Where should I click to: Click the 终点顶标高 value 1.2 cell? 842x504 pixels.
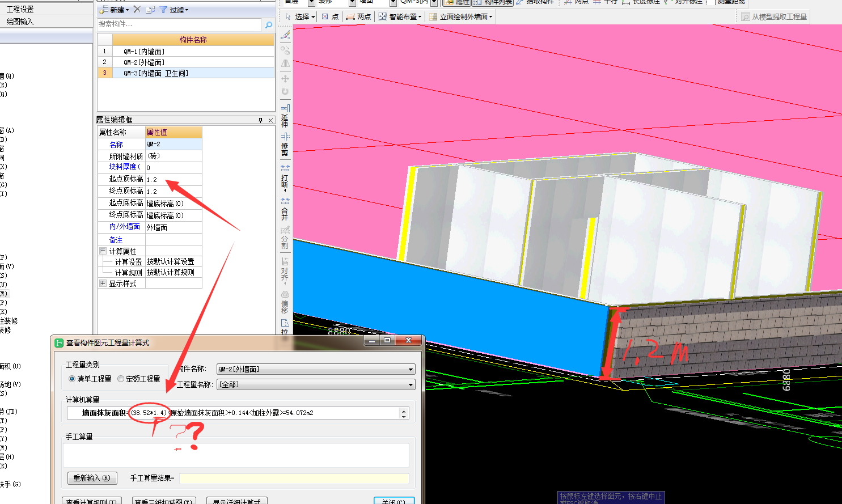coord(174,191)
